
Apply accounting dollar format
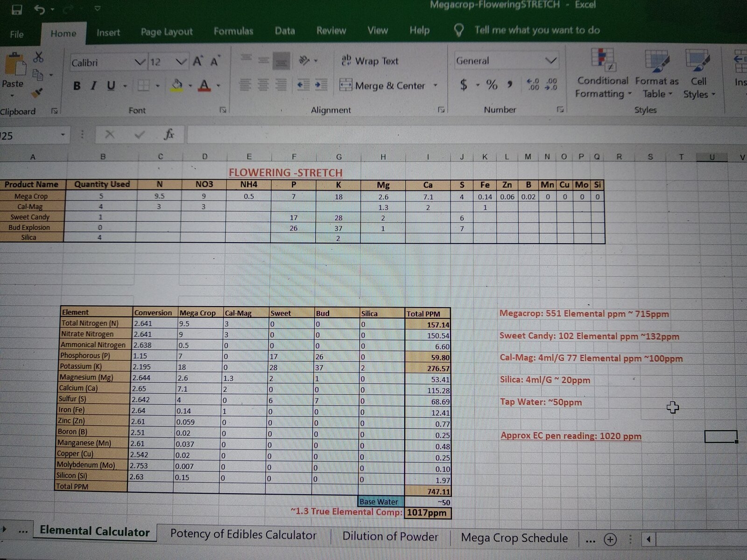tap(464, 85)
